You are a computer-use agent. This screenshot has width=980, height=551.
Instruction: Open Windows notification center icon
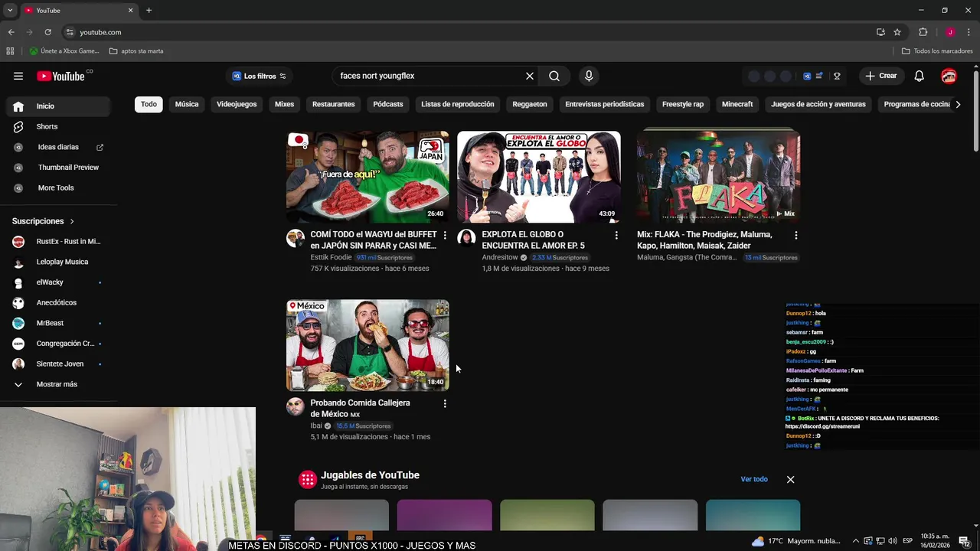coord(964,541)
